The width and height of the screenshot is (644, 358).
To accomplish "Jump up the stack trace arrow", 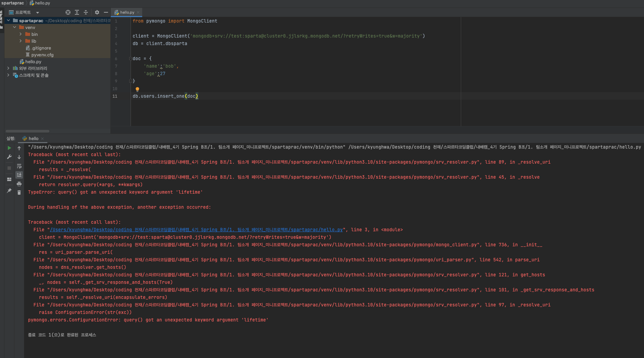I will coord(19,148).
